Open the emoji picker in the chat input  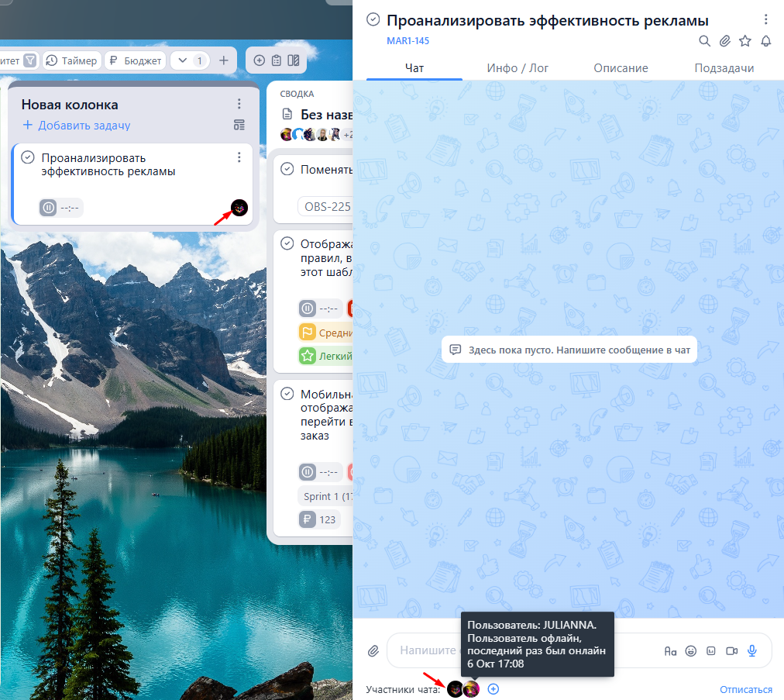(x=690, y=651)
